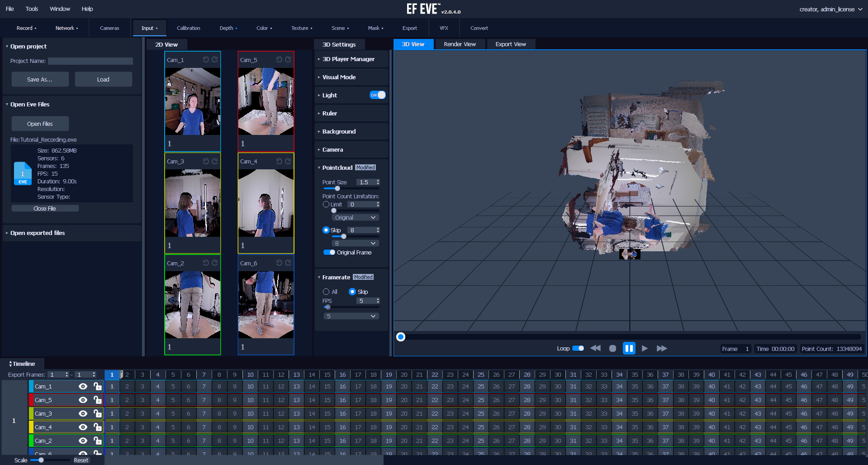868x465 pixels.
Task: Stop playback using the stop icon
Action: pyautogui.click(x=612, y=348)
